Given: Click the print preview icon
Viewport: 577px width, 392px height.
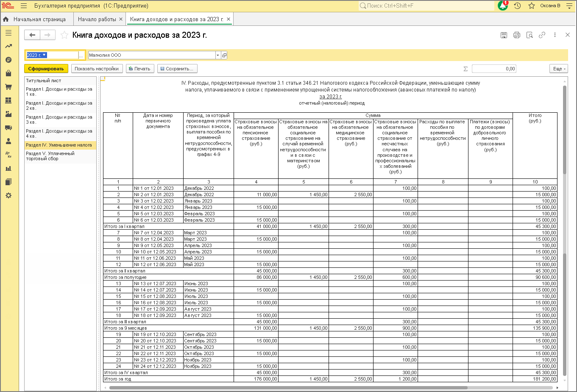Looking at the screenshot, I should pos(530,35).
